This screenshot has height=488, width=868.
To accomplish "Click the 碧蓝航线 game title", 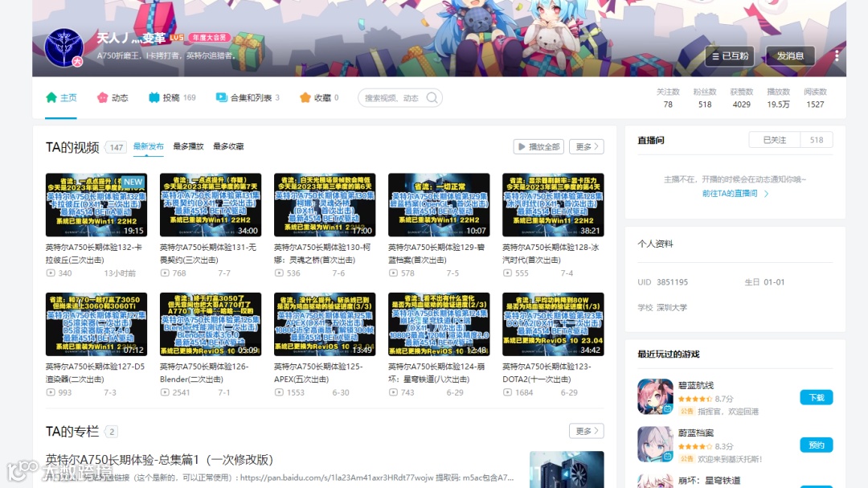I will click(x=696, y=385).
